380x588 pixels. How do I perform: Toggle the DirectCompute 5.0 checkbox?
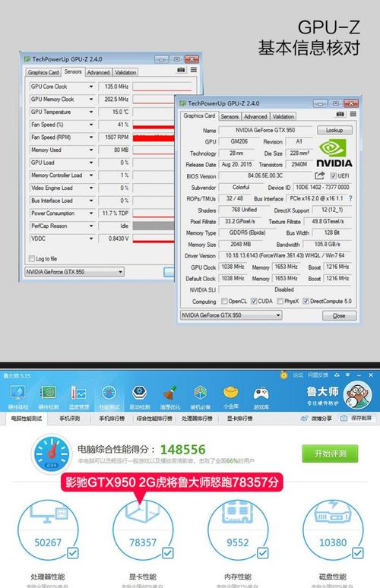click(x=306, y=301)
